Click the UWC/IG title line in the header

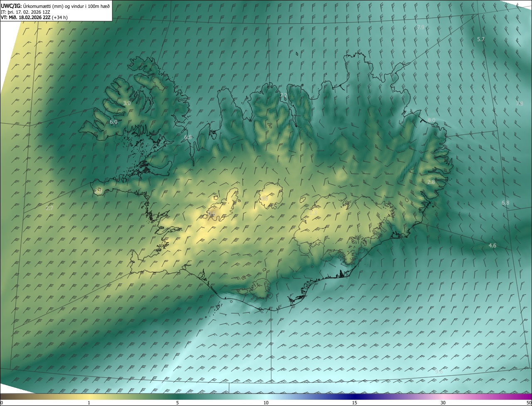pyautogui.click(x=55, y=6)
